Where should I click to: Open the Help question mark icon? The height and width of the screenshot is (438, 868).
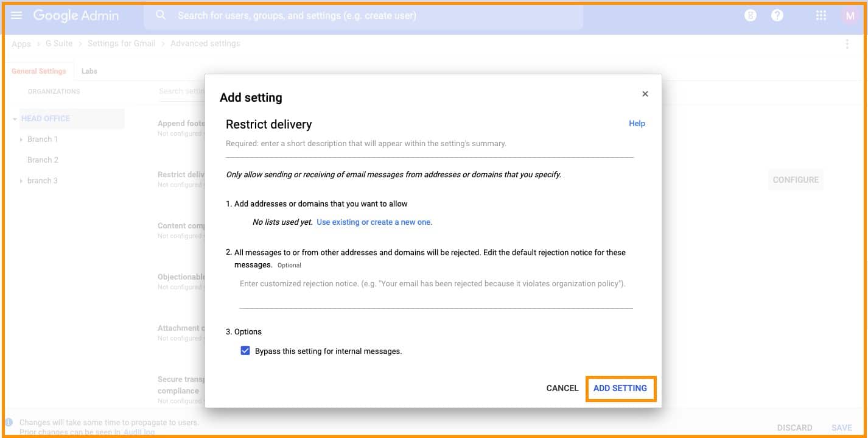coord(777,16)
